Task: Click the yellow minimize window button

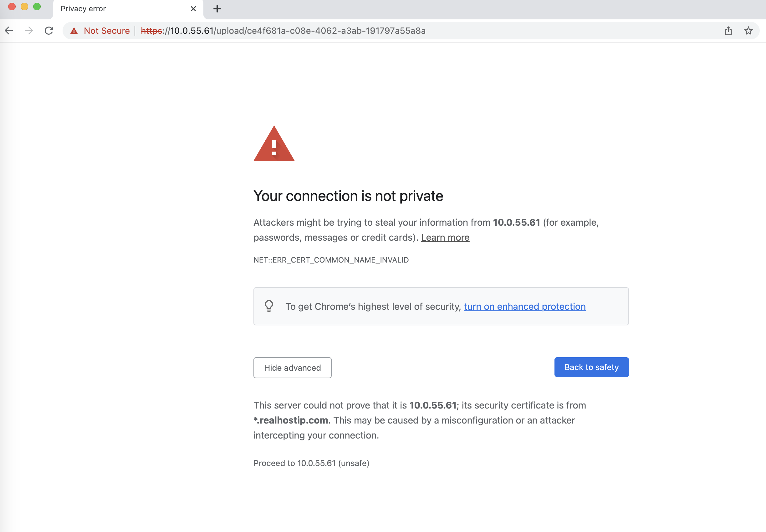Action: (24, 6)
